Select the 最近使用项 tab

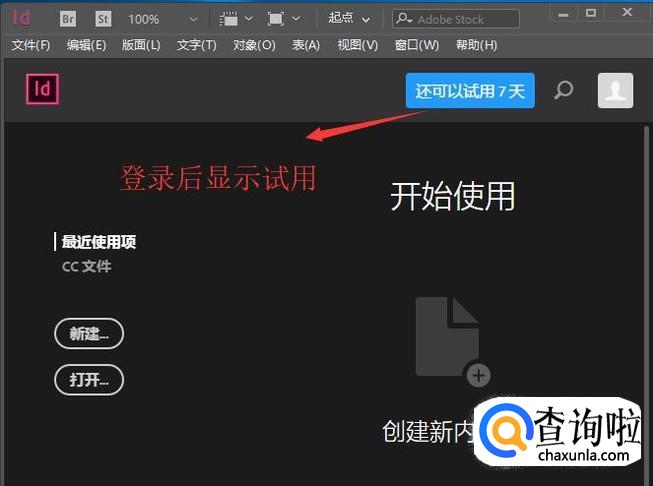(99, 242)
